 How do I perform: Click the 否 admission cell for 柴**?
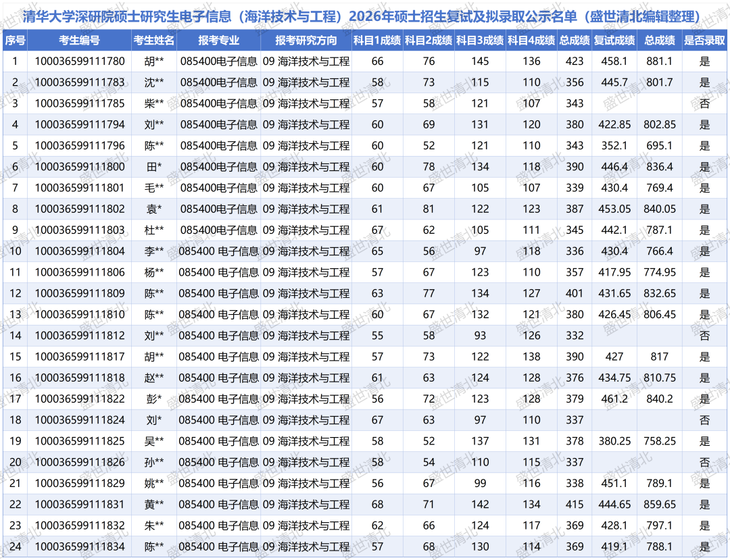(x=704, y=103)
